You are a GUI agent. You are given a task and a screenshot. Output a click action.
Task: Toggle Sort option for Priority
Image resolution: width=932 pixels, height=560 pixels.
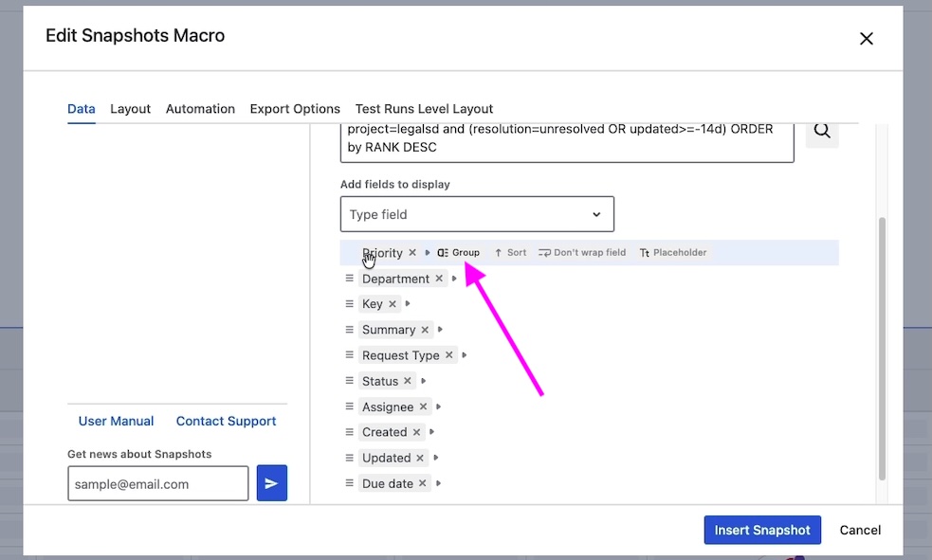(511, 252)
